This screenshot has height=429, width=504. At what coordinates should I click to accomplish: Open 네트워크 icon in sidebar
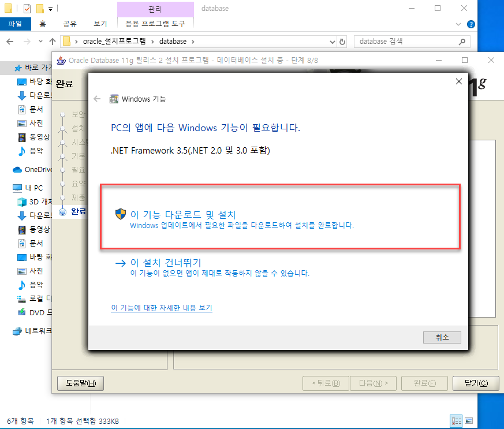point(17,331)
